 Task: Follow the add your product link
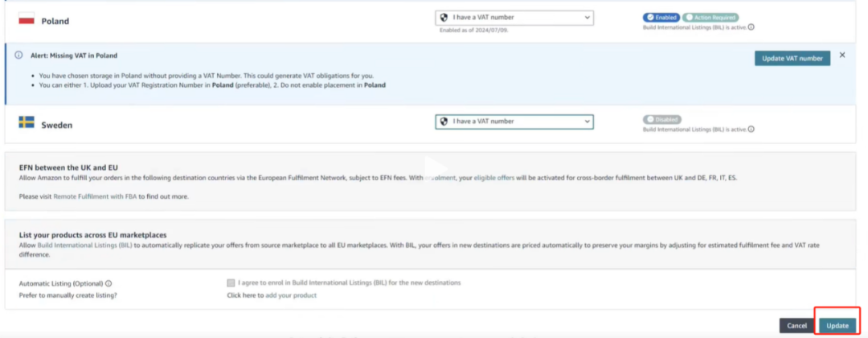point(291,295)
